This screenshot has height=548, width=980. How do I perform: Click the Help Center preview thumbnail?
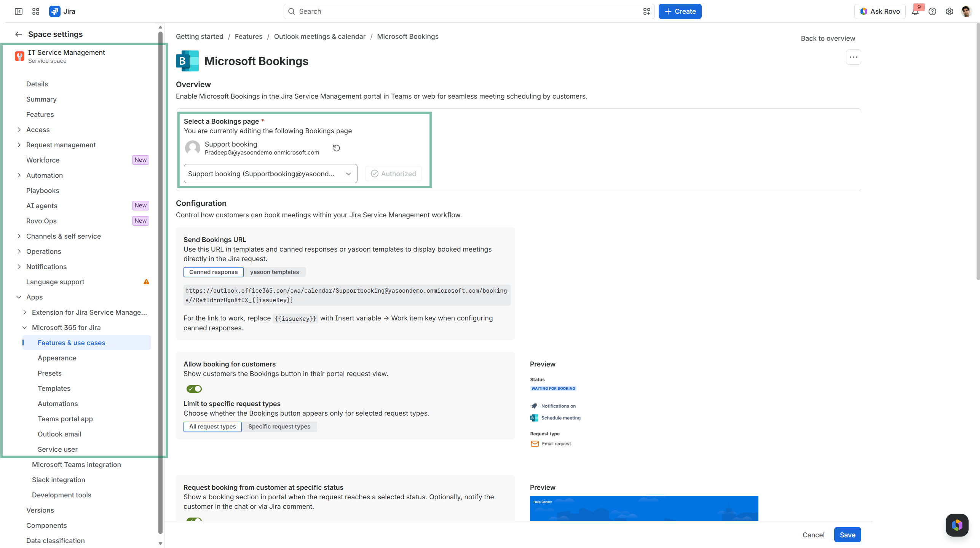(x=644, y=508)
